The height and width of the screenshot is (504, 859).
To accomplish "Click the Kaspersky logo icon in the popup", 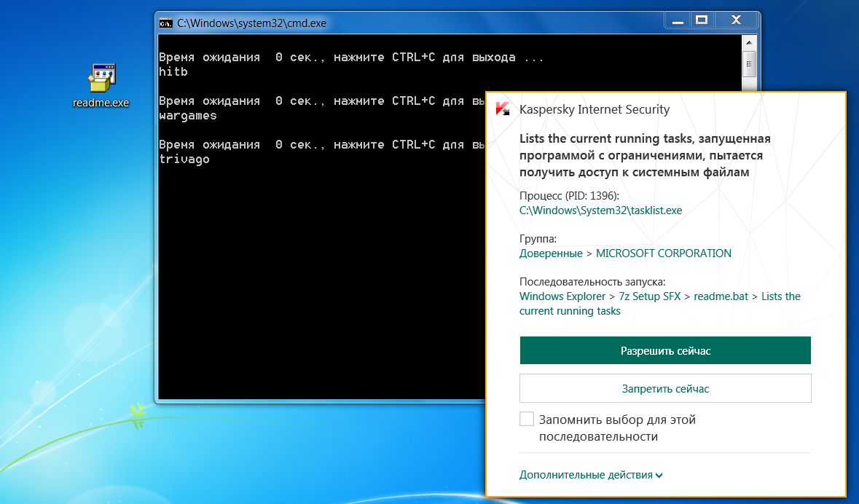I will [503, 109].
